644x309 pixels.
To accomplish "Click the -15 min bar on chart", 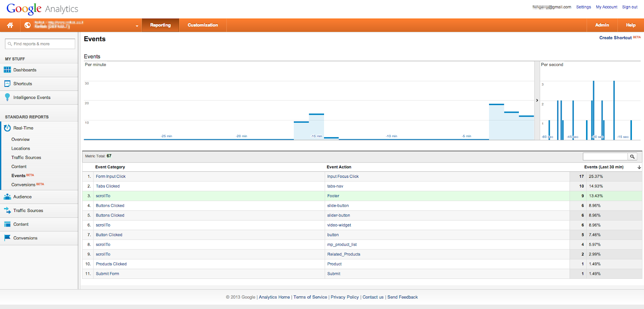I will (316, 127).
